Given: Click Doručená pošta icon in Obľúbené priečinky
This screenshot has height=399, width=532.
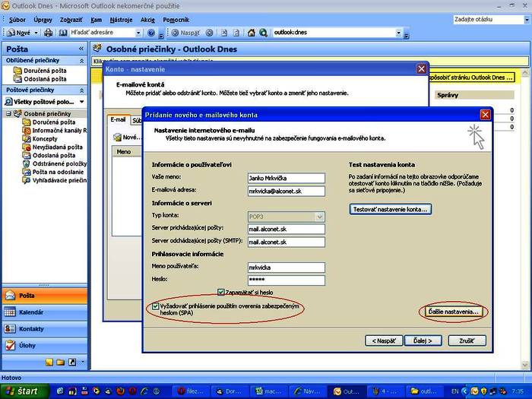Looking at the screenshot, I should click(x=17, y=71).
